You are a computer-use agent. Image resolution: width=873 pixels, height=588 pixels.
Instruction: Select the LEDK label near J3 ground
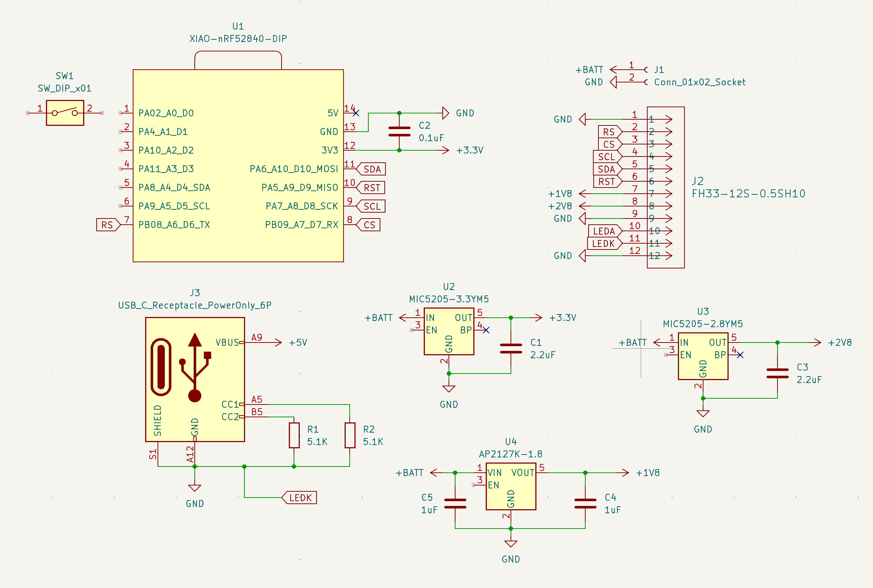tap(299, 498)
